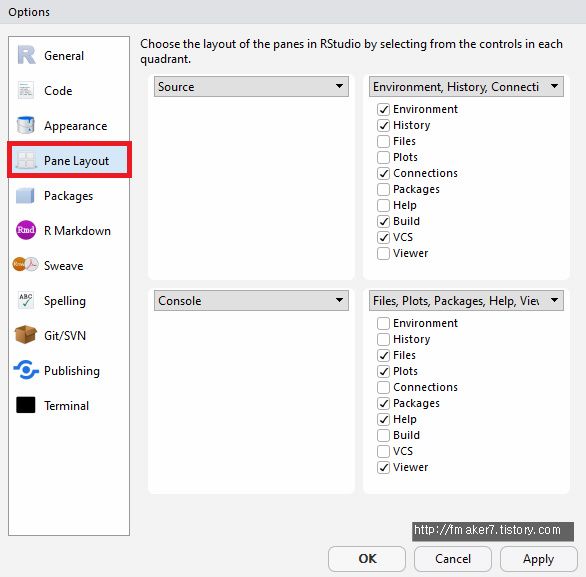Image resolution: width=586 pixels, height=577 pixels.
Task: Open the Files, Plots, Packages dropdown
Action: (x=466, y=300)
